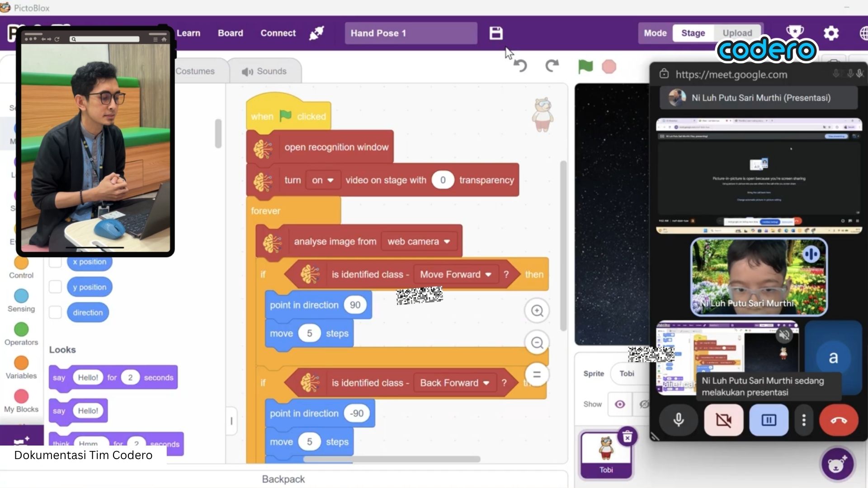Enable the direction reporter checkbox
This screenshot has width=868, height=488.
pos(55,312)
